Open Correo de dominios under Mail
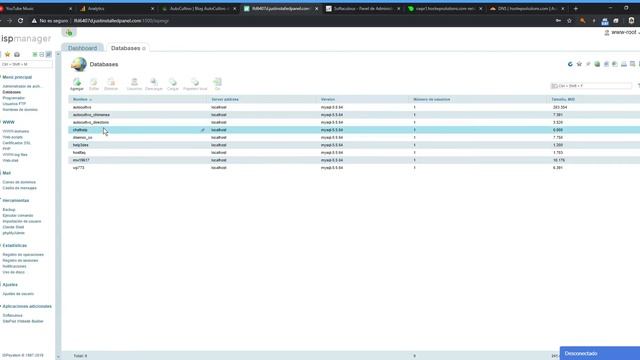 (x=19, y=182)
